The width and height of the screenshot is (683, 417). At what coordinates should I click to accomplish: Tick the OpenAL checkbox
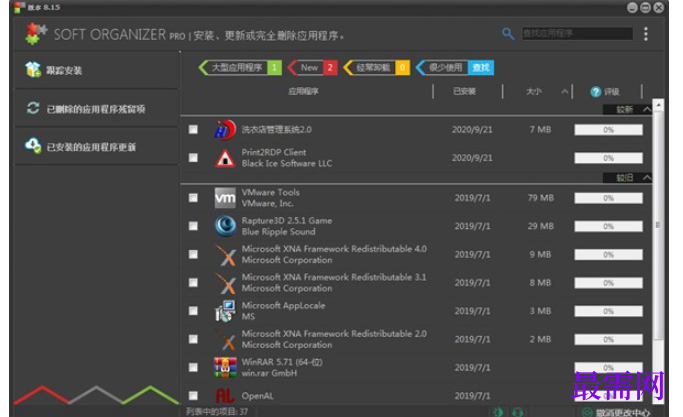[x=193, y=396]
